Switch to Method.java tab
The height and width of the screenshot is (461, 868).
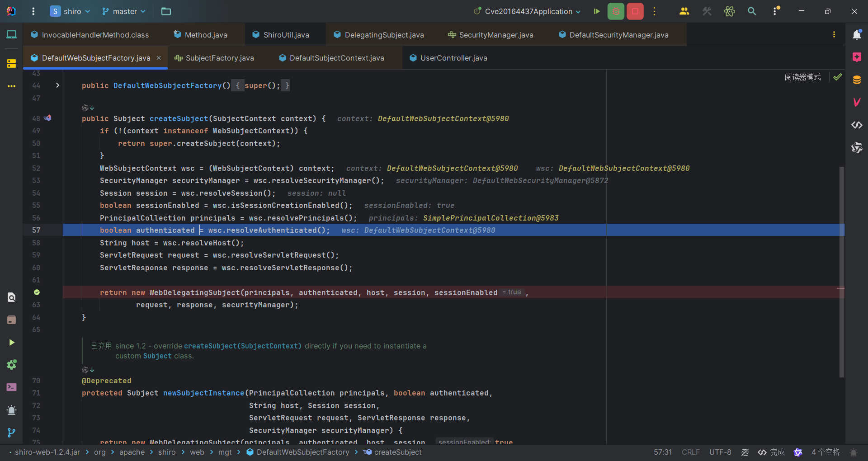click(x=200, y=35)
